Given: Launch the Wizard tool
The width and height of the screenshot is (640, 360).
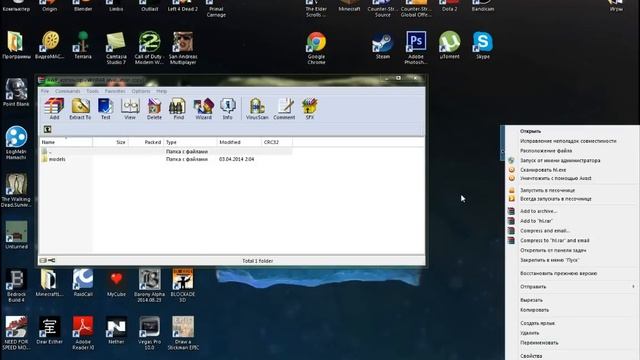Looking at the screenshot, I should click(203, 109).
